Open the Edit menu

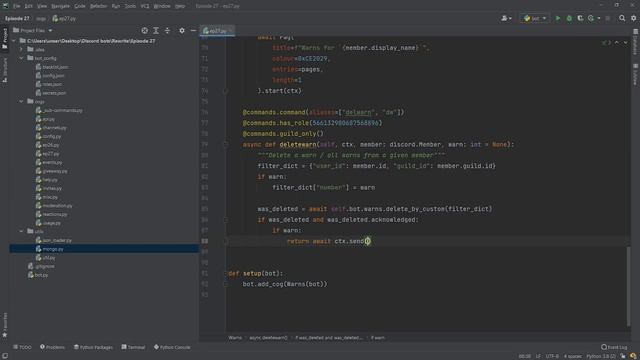[29, 6]
